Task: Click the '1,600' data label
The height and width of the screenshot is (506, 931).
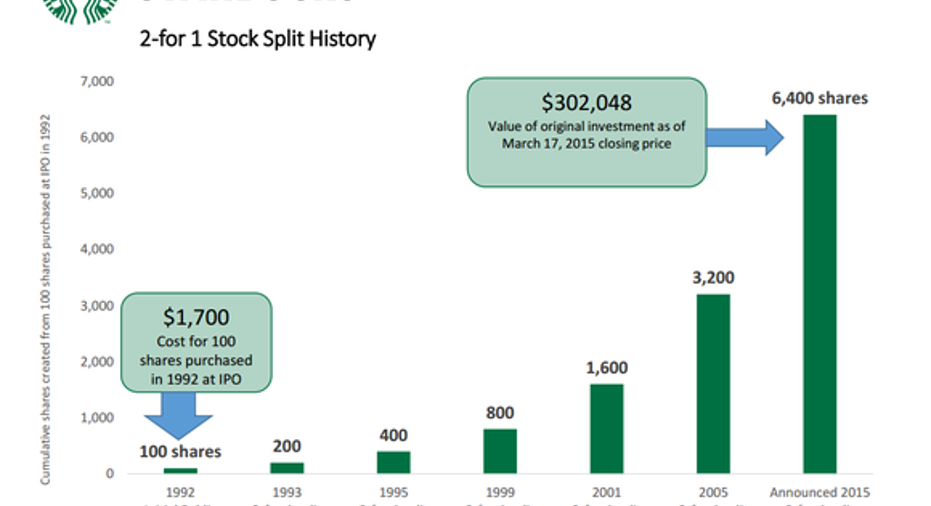Action: coord(607,368)
